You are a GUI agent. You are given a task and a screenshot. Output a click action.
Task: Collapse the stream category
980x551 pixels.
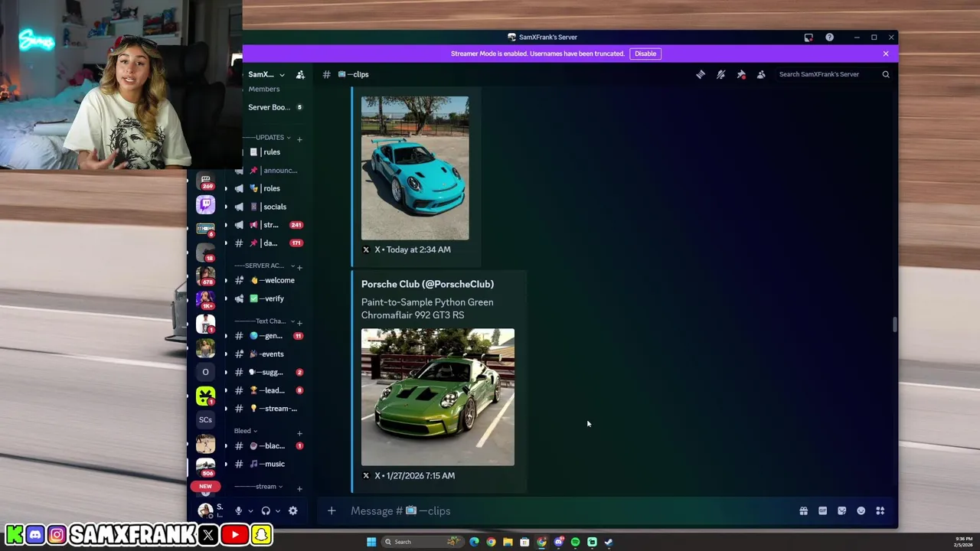260,487
